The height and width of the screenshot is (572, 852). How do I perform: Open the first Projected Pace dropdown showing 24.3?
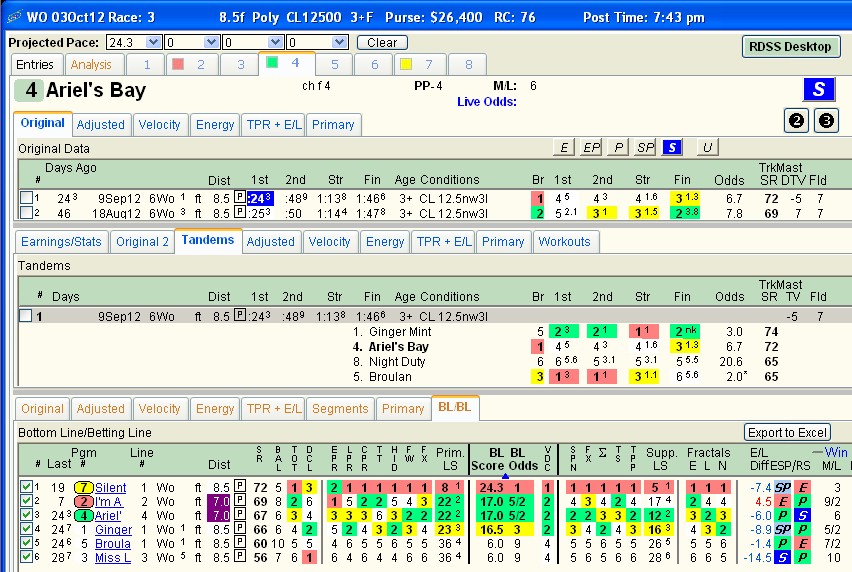coord(154,42)
